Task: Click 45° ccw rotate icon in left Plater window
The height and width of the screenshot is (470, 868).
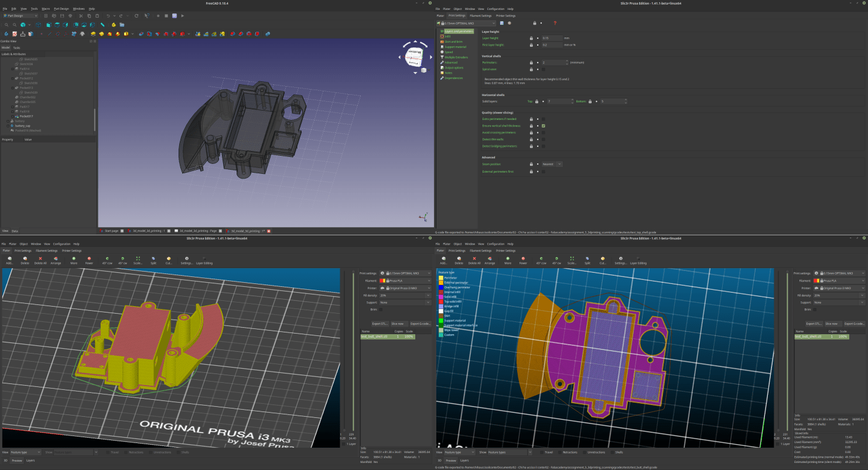Action: [107, 260]
